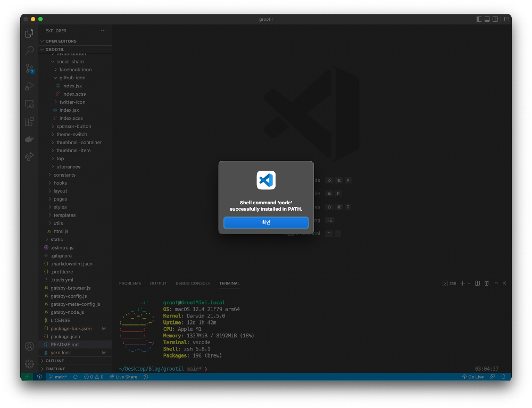Open README.md in the file tree
532x408 pixels.
[75, 345]
